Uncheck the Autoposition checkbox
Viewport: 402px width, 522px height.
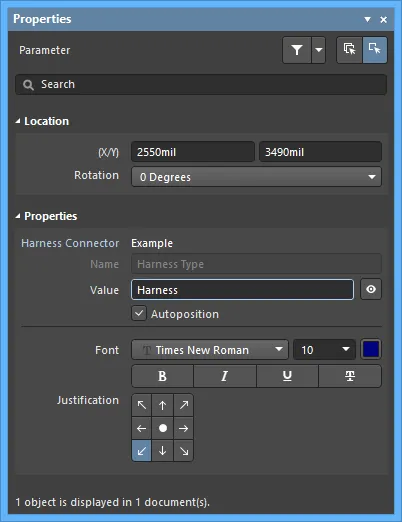pos(139,313)
